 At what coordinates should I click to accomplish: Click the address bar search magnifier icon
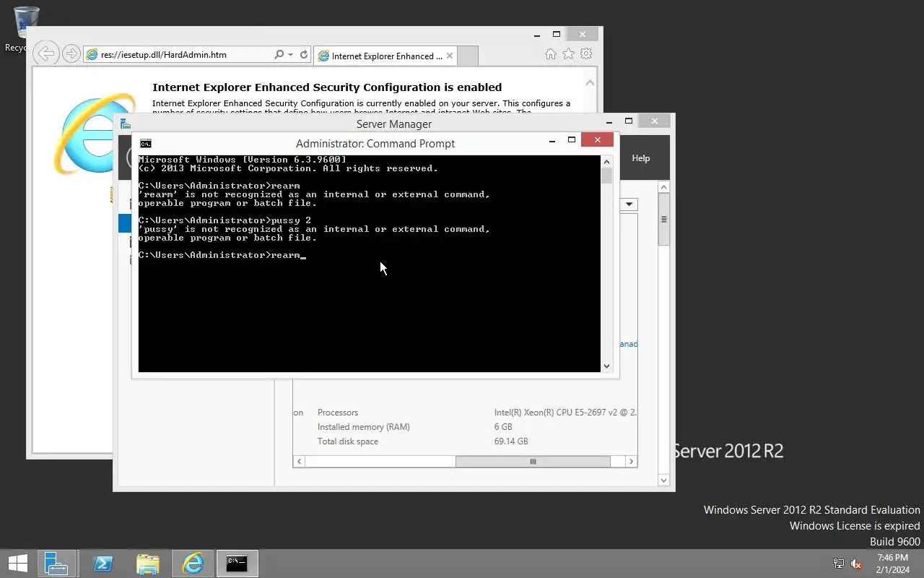click(x=279, y=55)
